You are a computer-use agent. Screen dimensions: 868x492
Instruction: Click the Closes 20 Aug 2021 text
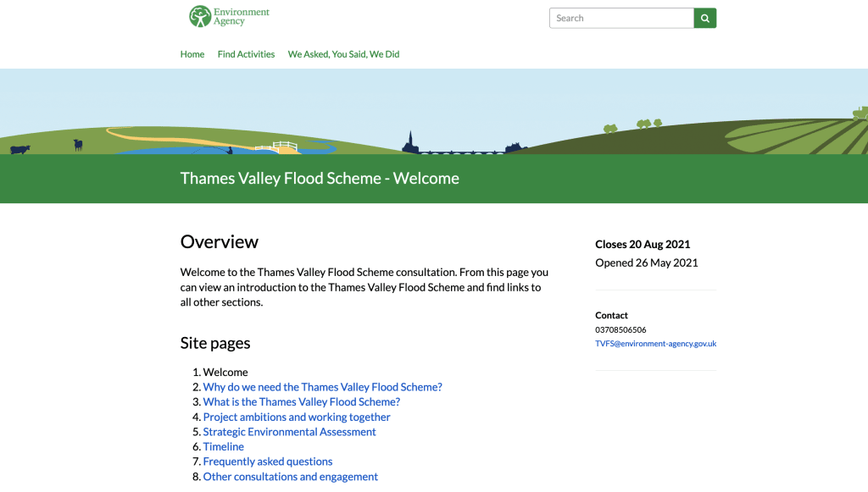tap(643, 245)
